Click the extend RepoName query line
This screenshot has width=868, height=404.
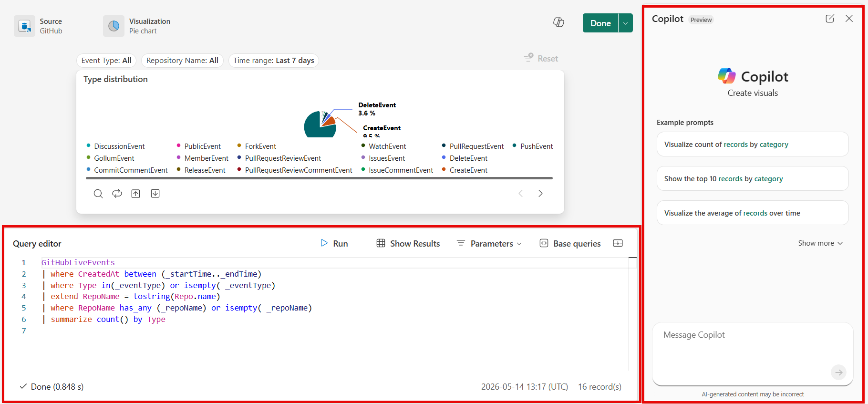tap(131, 297)
